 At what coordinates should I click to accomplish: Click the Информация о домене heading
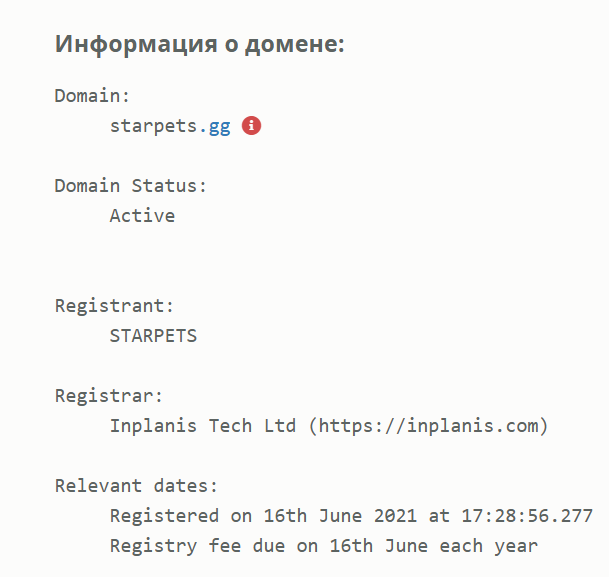(200, 45)
